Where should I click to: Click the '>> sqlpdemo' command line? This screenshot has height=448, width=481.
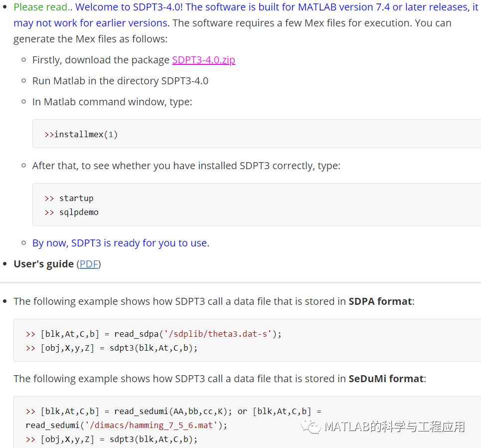(71, 212)
